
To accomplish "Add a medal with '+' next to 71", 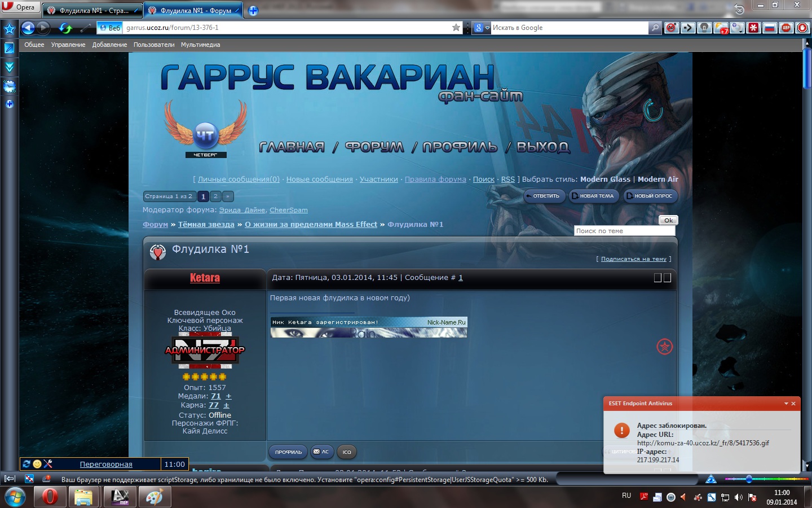I will [228, 396].
